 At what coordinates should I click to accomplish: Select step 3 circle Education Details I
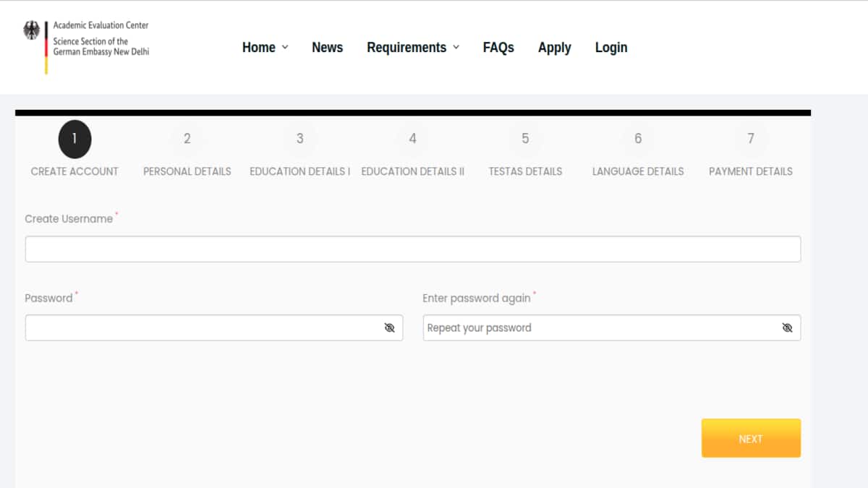pyautogui.click(x=300, y=139)
